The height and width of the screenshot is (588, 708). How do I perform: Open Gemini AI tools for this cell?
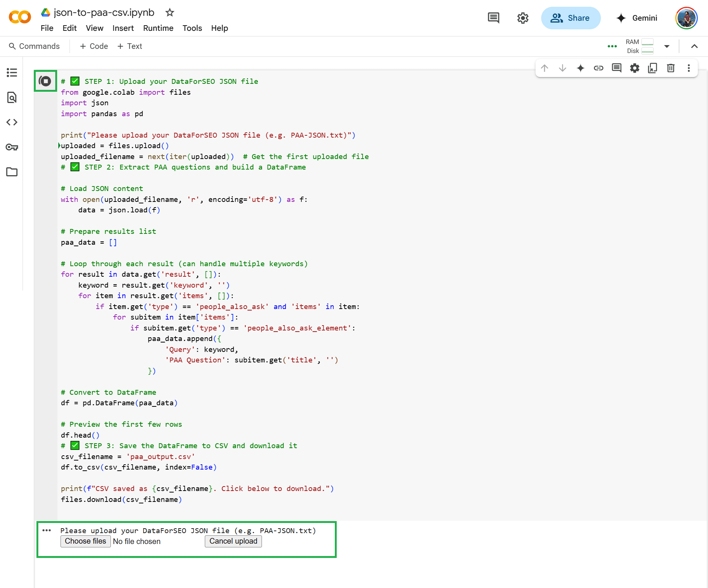tap(581, 68)
